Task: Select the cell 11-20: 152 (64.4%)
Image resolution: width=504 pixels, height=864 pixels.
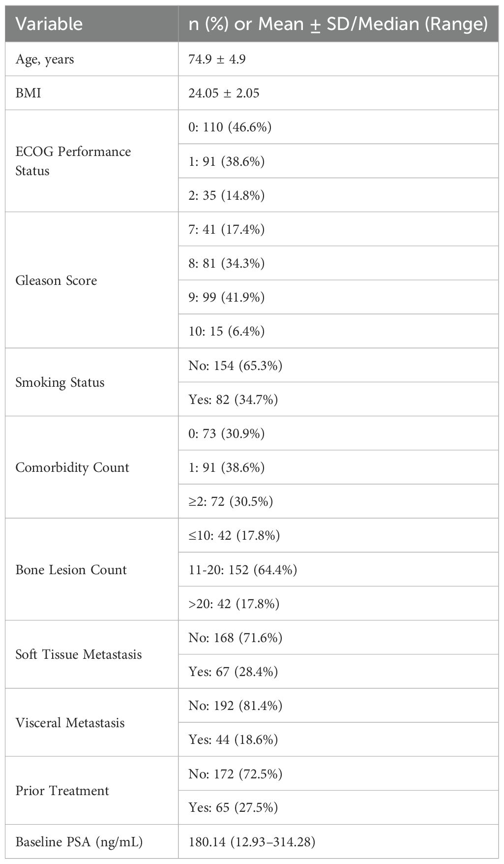Action: pyautogui.click(x=242, y=569)
